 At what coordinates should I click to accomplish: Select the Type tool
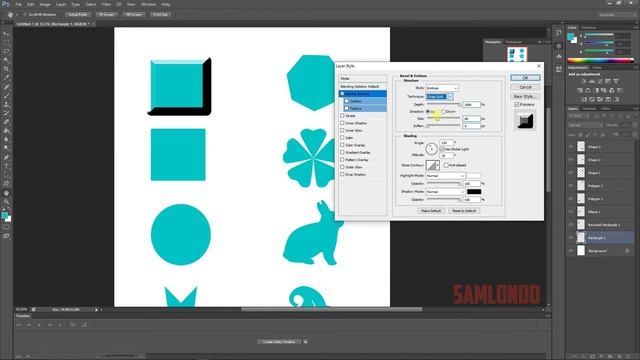point(6,166)
